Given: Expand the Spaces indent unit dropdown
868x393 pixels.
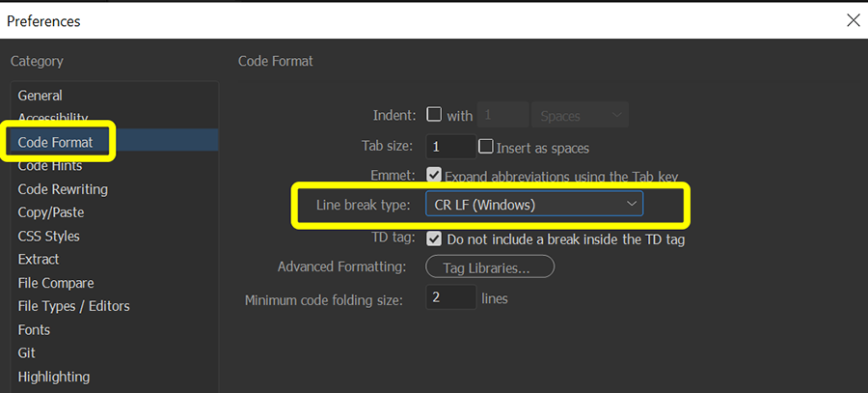Looking at the screenshot, I should point(580,115).
